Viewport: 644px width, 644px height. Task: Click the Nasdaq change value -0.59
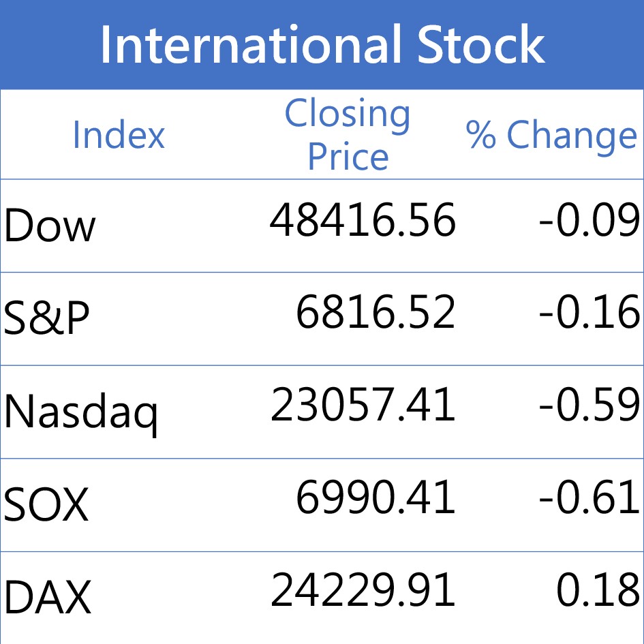click(x=589, y=406)
